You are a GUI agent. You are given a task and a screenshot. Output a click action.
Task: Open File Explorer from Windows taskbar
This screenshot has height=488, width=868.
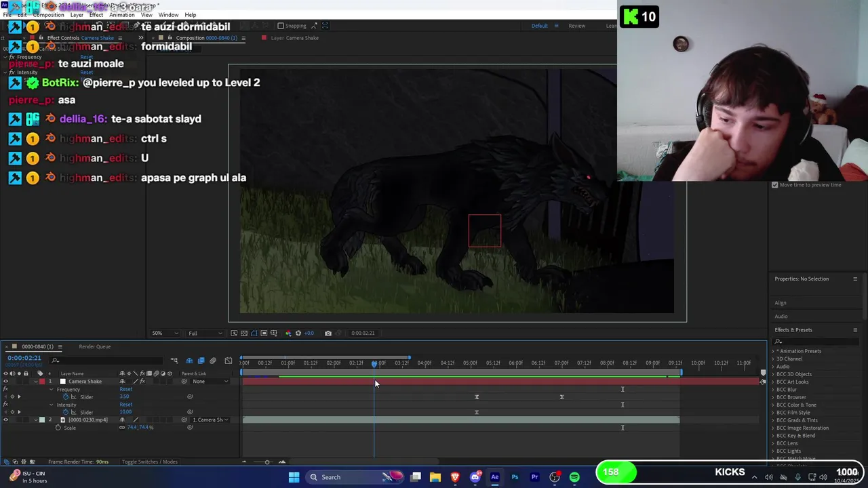(x=435, y=477)
